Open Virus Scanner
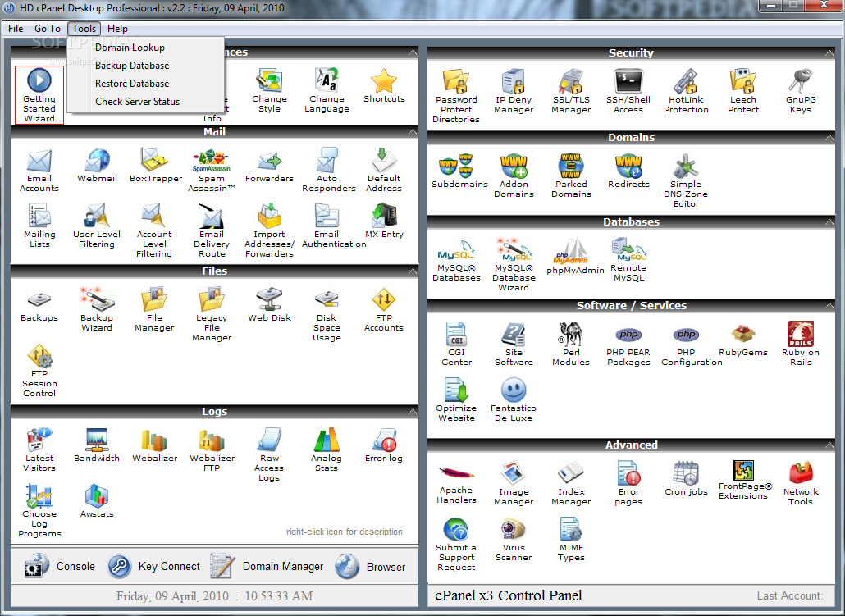The height and width of the screenshot is (616, 845). [514, 540]
